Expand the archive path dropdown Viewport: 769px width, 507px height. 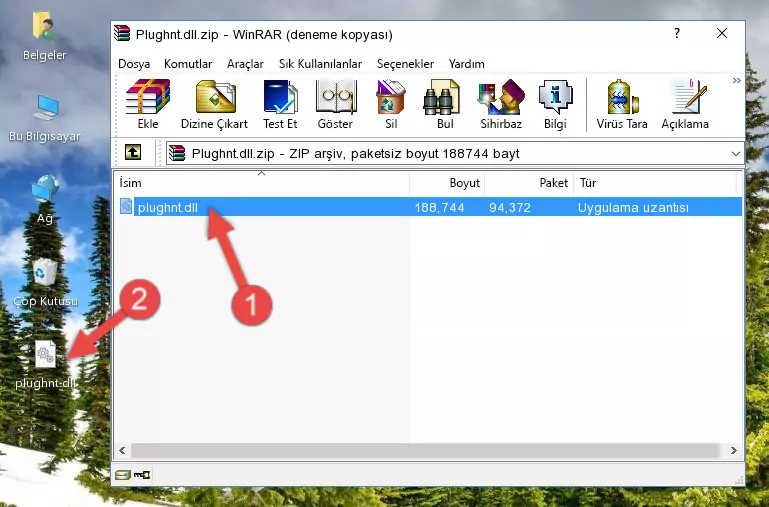click(736, 153)
